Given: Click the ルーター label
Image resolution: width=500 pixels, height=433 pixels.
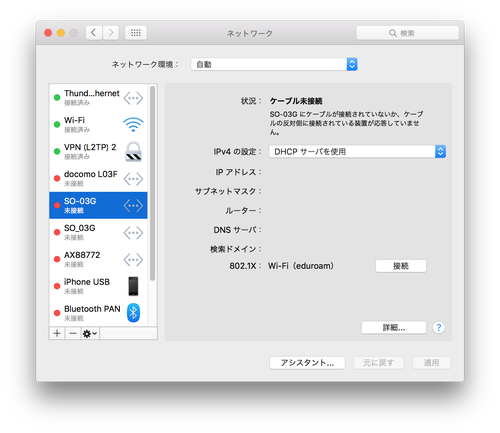Looking at the screenshot, I should (x=243, y=211).
